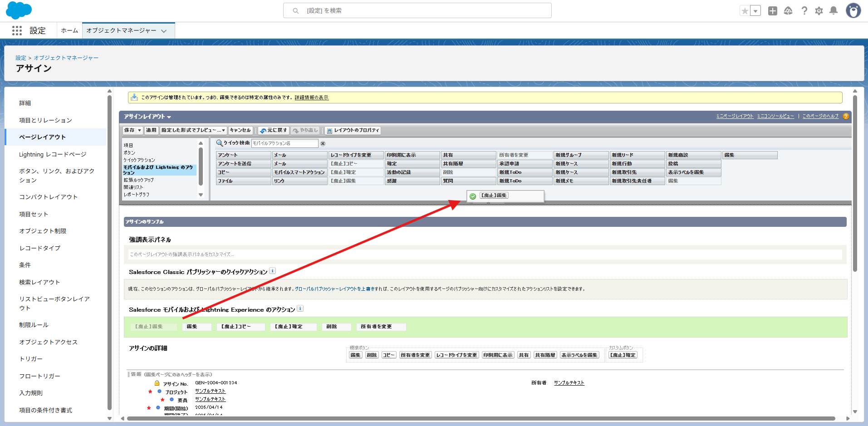This screenshot has width=868, height=426.
Task: Open the ミニページレイアウト link
Action: coord(735,116)
